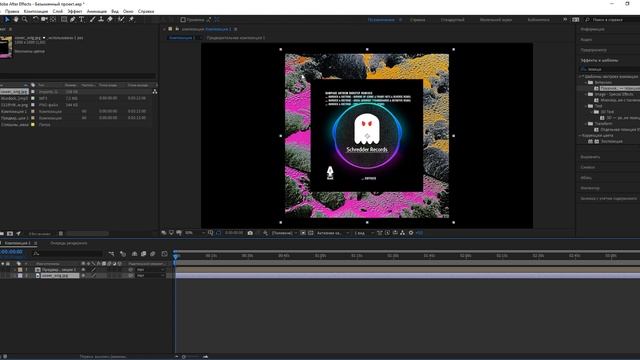Switch to the Маленький экран workspace
This screenshot has width=640, height=360.
point(496,20)
